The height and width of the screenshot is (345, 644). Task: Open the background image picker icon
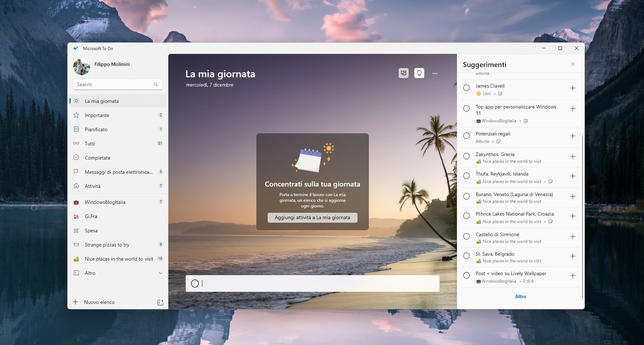click(x=404, y=73)
